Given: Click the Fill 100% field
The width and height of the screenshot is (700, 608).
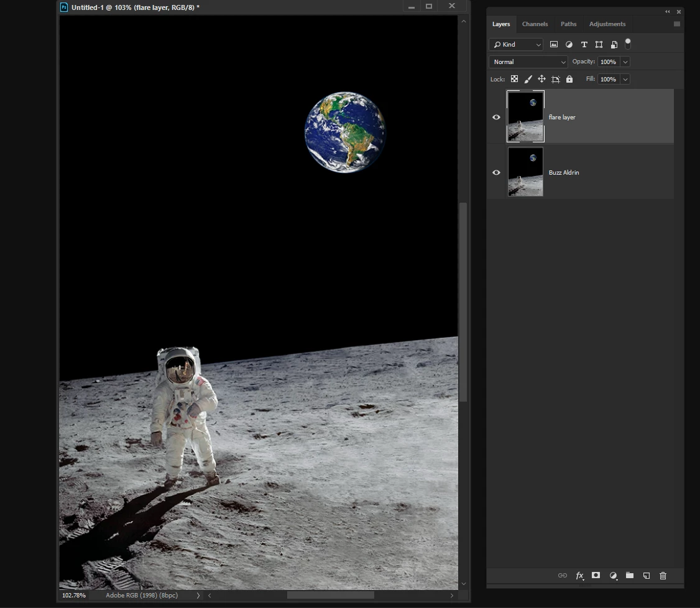Looking at the screenshot, I should [x=609, y=79].
